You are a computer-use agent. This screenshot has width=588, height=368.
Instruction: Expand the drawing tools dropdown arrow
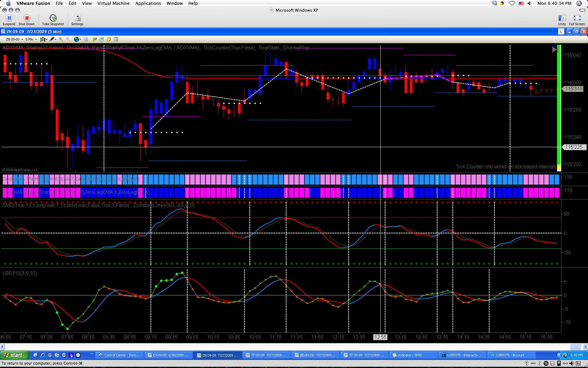[56, 40]
